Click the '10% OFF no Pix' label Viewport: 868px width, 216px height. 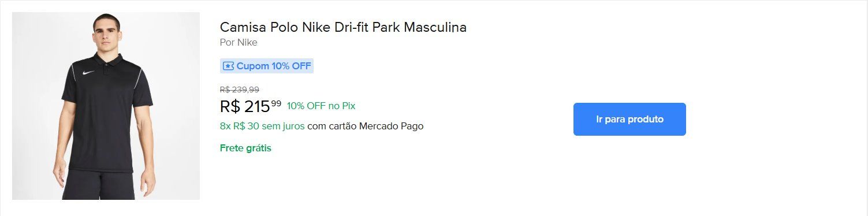321,106
